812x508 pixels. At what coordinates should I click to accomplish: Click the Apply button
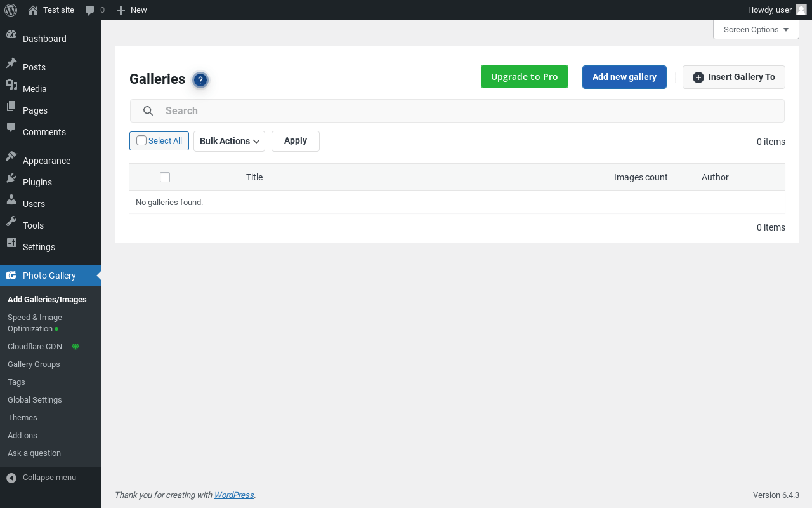296,141
